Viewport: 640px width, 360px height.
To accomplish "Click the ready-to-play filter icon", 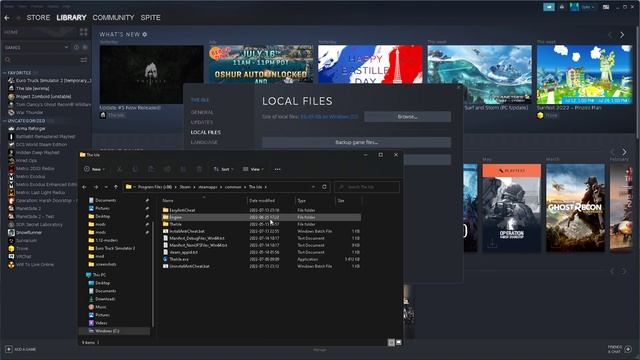I will pos(85,47).
